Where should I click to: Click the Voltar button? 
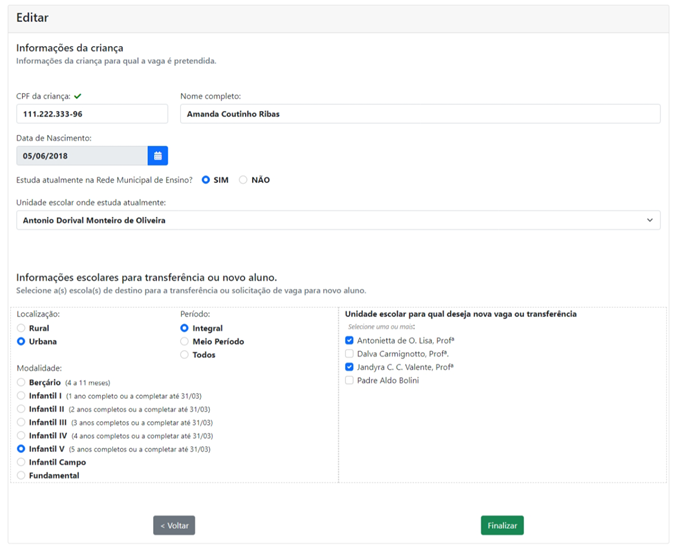click(174, 525)
